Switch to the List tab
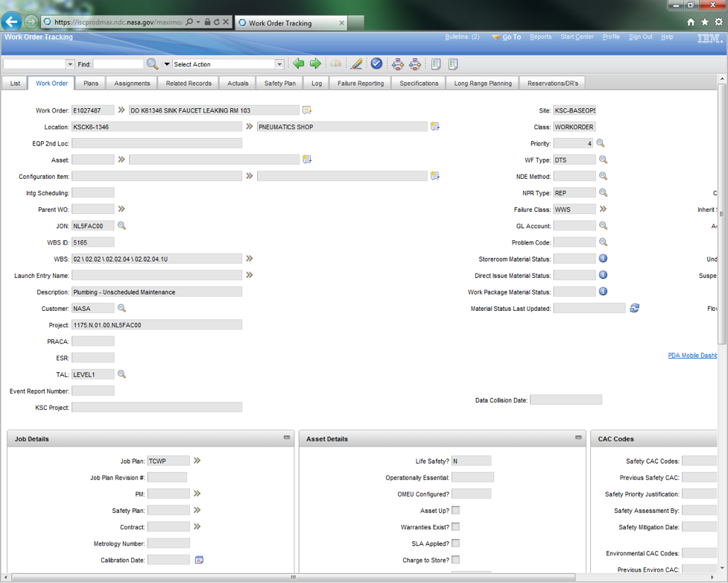This screenshot has width=728, height=583. [x=16, y=83]
